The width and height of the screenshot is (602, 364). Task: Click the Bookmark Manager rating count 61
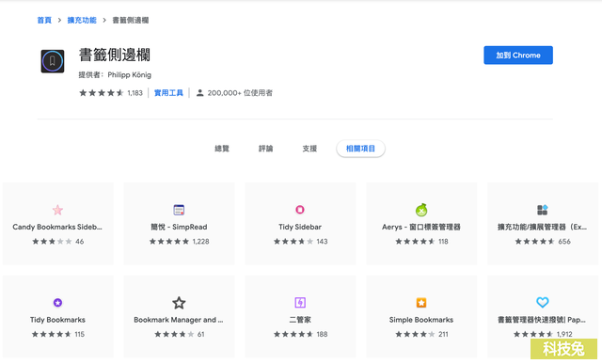[x=200, y=335]
